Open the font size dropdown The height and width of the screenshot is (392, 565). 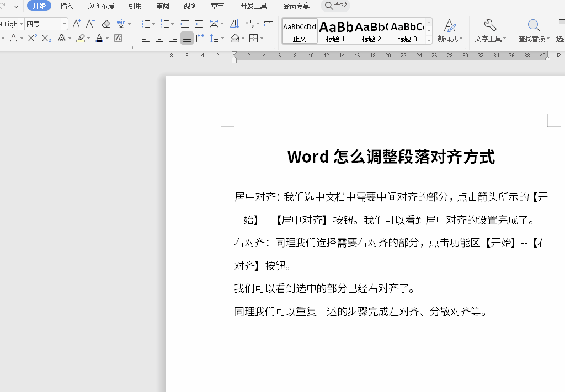[x=64, y=24]
